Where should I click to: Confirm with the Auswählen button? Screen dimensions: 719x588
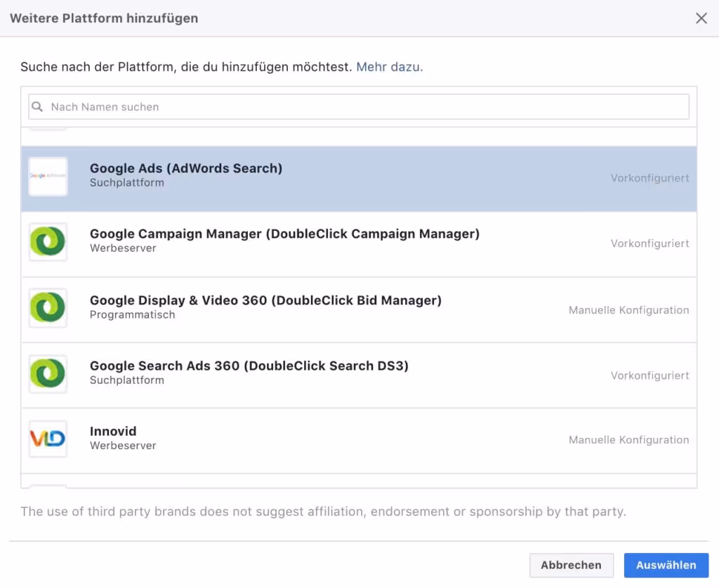pos(666,565)
